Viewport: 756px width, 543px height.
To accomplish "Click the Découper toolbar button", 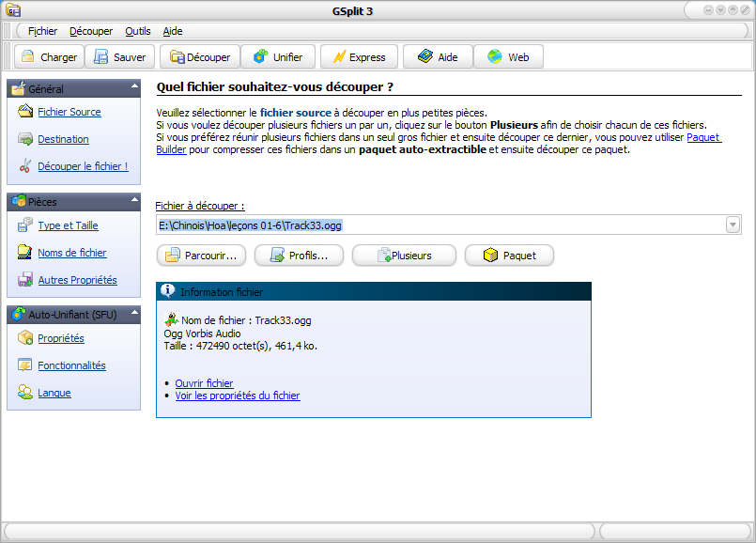I will [200, 57].
